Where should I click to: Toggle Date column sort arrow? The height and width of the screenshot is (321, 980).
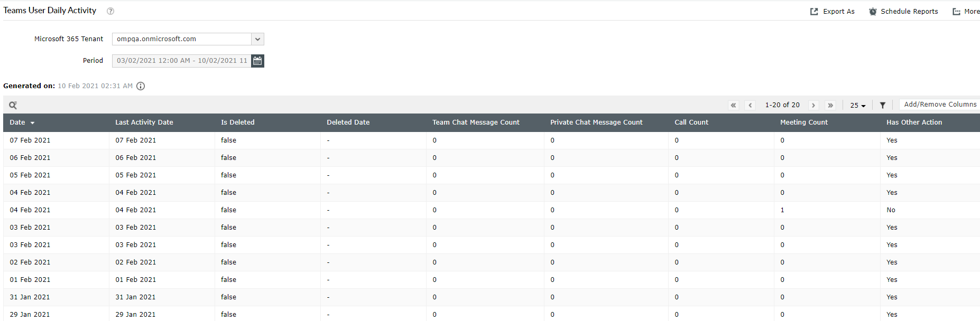pos(32,123)
